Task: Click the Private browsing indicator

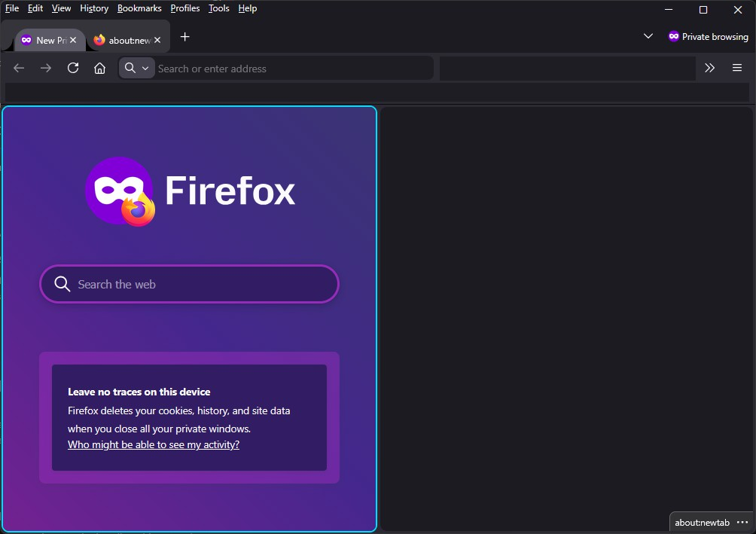Action: point(709,37)
